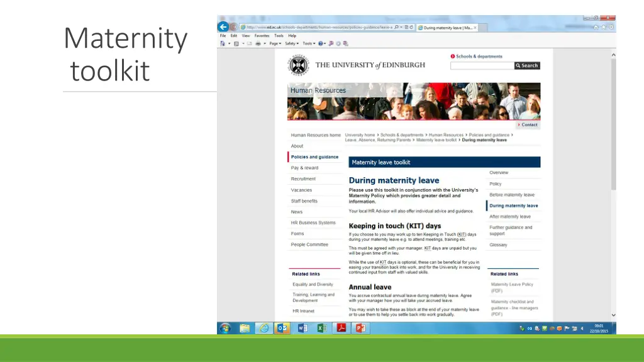Screen dimensions: 644x362
Task: Open the browser settings gear icon
Action: [611, 27]
